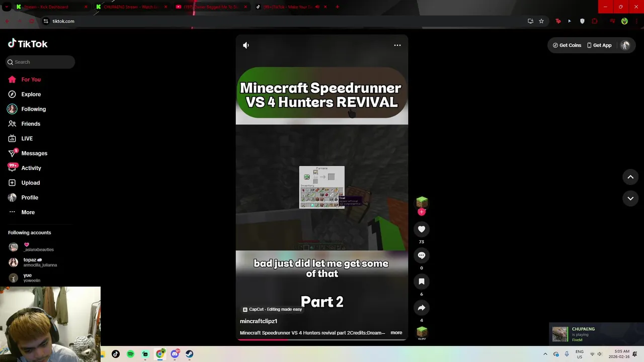644x362 pixels.
Task: Switch to the TikTok browser tab
Action: [x=292, y=7]
